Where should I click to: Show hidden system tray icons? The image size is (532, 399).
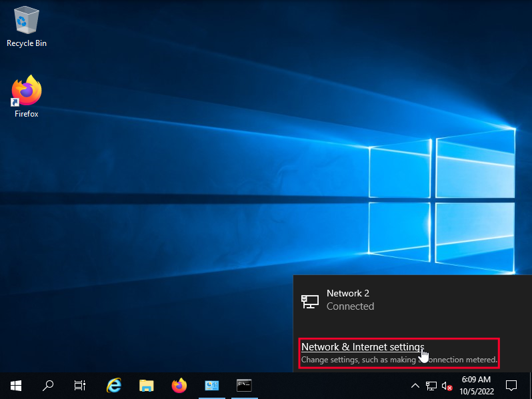tap(415, 386)
